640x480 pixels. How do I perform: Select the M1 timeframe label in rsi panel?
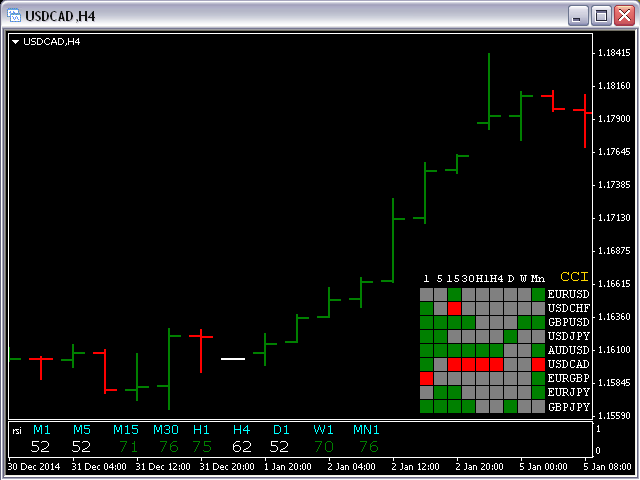pyautogui.click(x=42, y=429)
